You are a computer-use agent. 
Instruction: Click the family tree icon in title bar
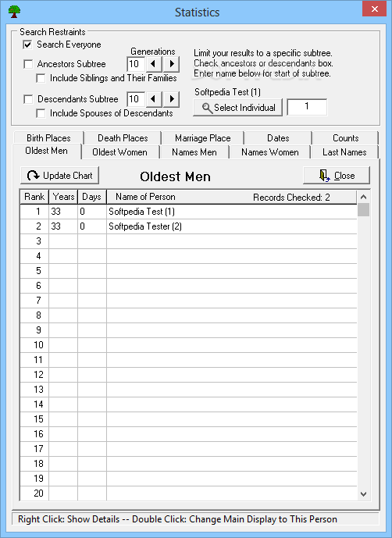pos(14,12)
